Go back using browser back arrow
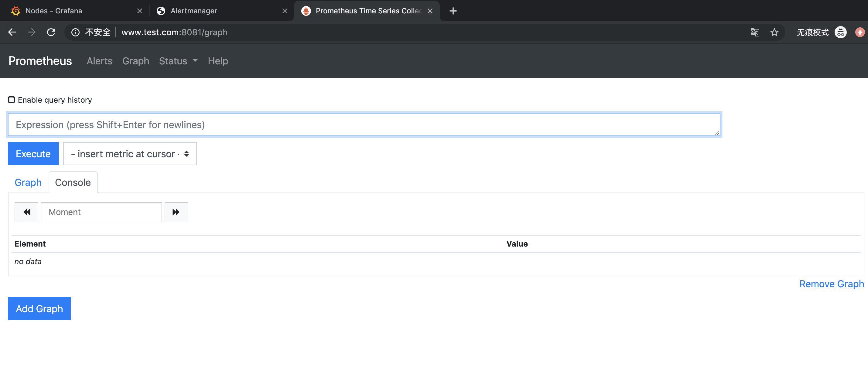 click(12, 32)
